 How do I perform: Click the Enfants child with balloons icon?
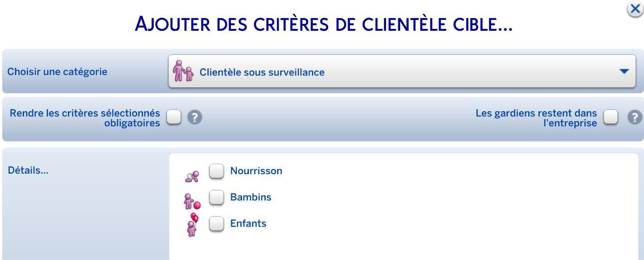coord(193,225)
